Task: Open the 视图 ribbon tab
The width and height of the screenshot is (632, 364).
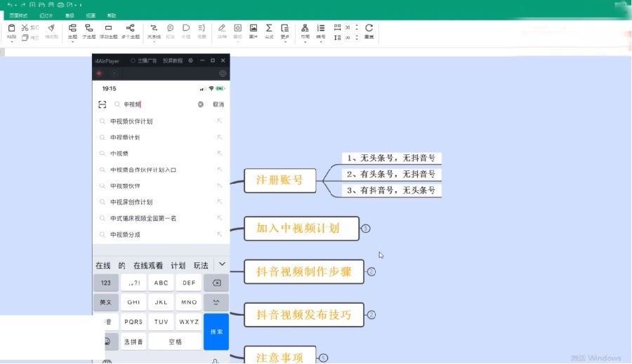Action: [x=91, y=15]
